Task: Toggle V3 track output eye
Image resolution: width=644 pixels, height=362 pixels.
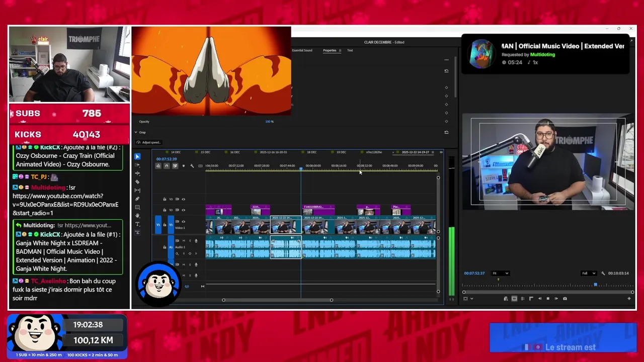Action: pyautogui.click(x=183, y=199)
